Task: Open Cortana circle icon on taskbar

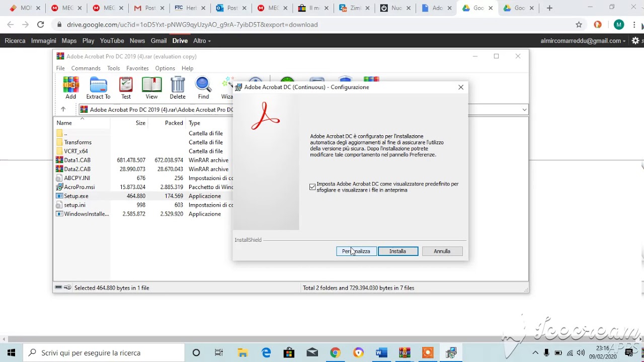Action: coord(196,352)
